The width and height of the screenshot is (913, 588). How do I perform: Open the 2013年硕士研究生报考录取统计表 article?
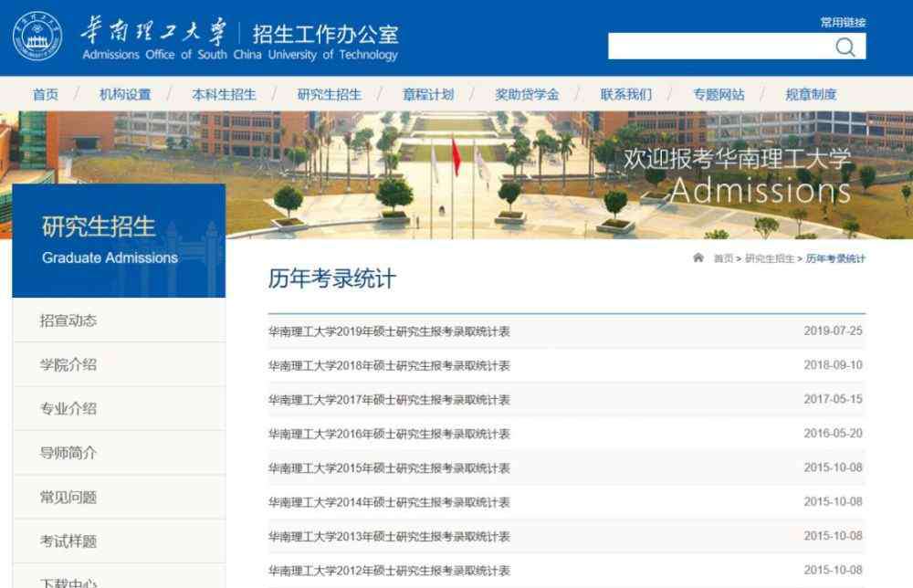(389, 536)
